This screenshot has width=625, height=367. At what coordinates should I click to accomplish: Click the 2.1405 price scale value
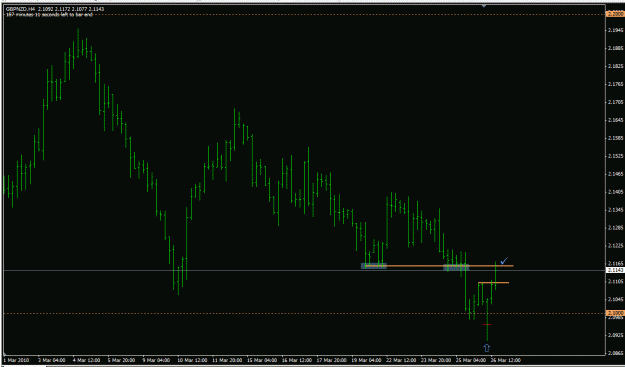616,192
